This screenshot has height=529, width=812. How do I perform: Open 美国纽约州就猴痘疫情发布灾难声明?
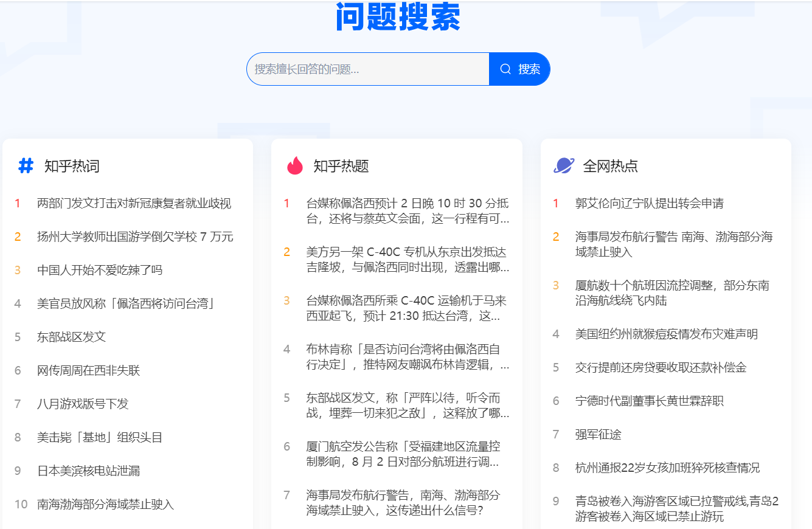(x=667, y=334)
